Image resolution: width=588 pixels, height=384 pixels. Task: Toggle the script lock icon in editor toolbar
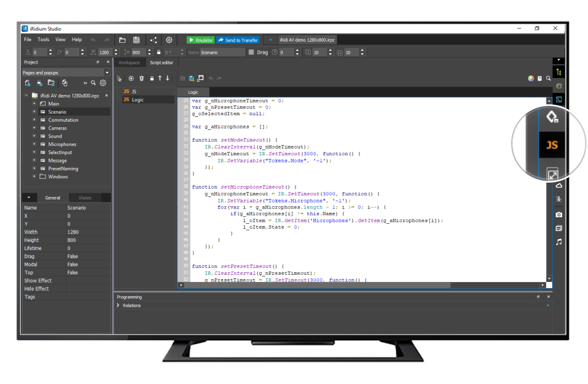pos(152,78)
